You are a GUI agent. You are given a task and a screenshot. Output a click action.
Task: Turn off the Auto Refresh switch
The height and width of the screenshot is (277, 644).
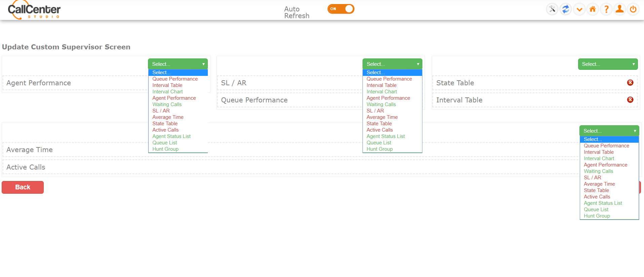coord(341,9)
